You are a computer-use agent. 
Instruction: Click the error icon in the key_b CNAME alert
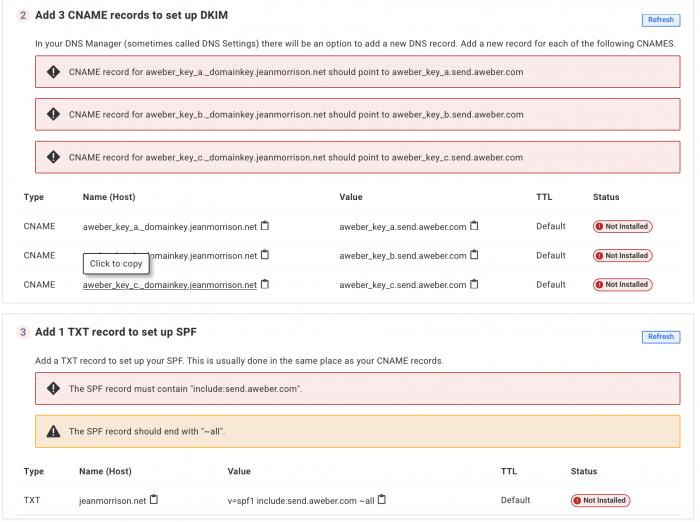point(54,114)
